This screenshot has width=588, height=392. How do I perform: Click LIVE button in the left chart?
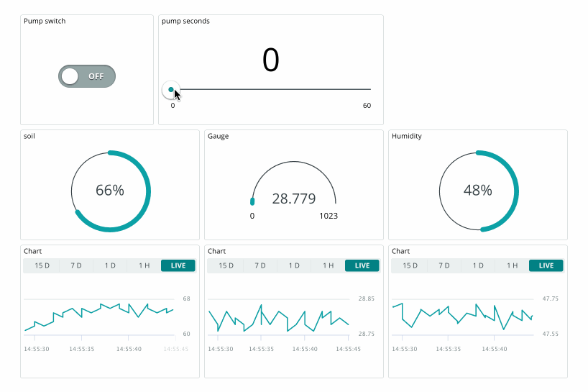click(178, 265)
